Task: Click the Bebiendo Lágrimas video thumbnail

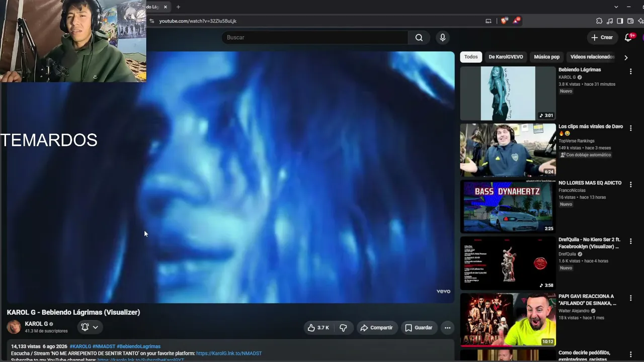Action: click(x=508, y=93)
